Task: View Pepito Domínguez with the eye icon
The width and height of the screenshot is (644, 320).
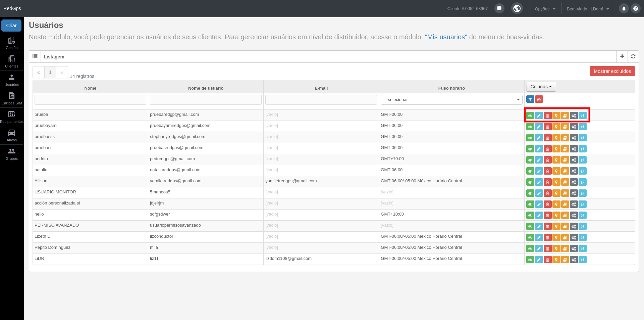Action: tap(530, 248)
